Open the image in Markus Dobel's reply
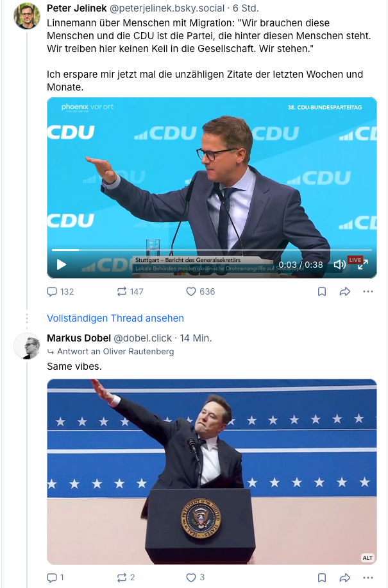The height and width of the screenshot is (588, 388). (x=212, y=472)
